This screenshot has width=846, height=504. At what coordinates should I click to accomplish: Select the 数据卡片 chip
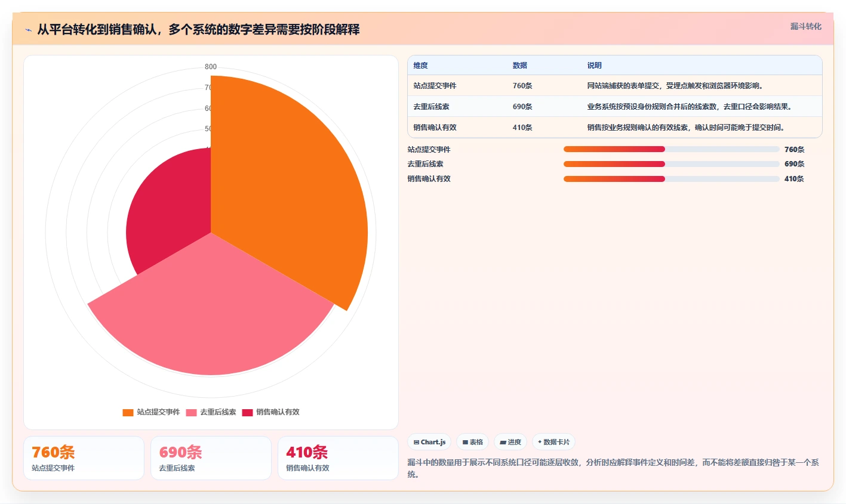pyautogui.click(x=553, y=442)
